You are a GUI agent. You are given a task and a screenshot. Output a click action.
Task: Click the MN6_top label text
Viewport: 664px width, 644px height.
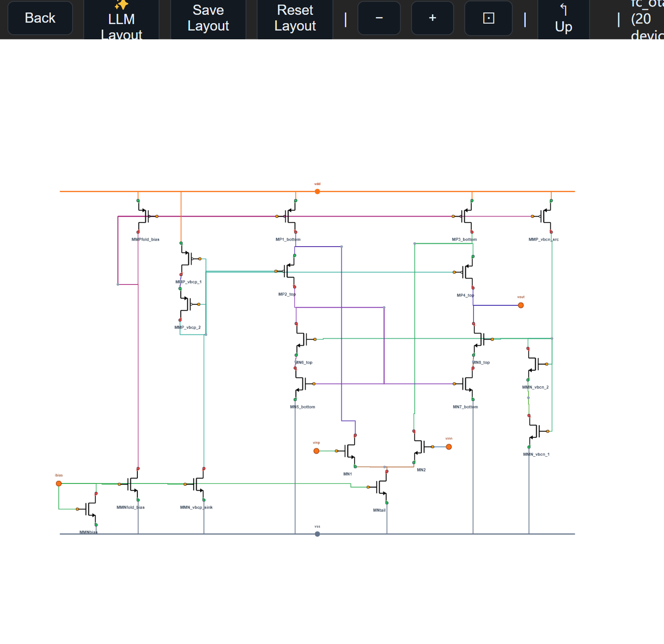[304, 363]
